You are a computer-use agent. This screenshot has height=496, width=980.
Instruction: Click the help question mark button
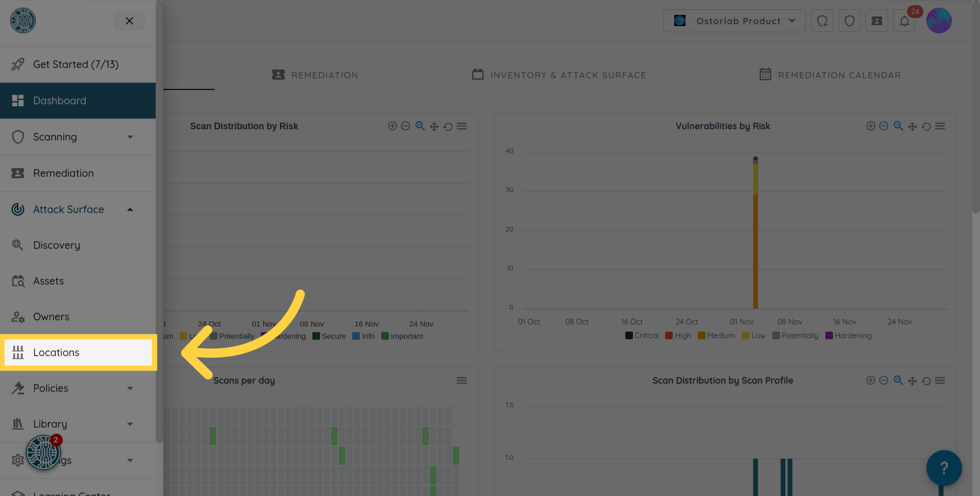[x=944, y=467]
